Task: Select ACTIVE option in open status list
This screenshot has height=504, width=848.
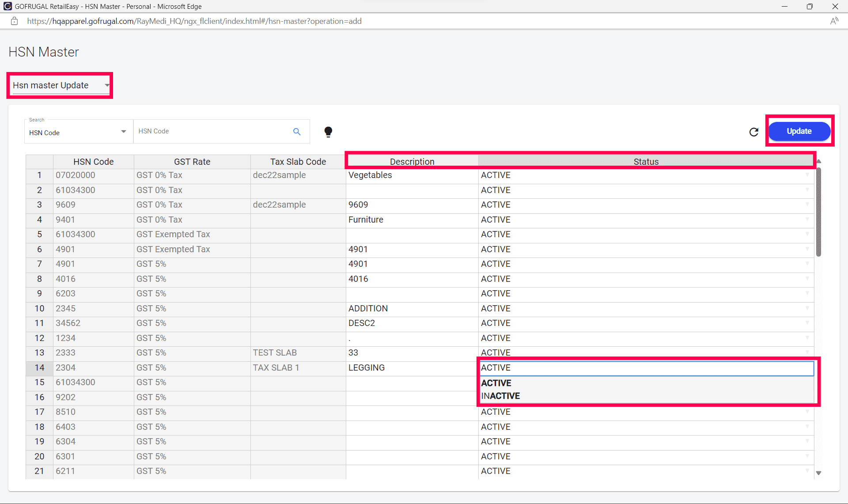Action: tap(496, 383)
